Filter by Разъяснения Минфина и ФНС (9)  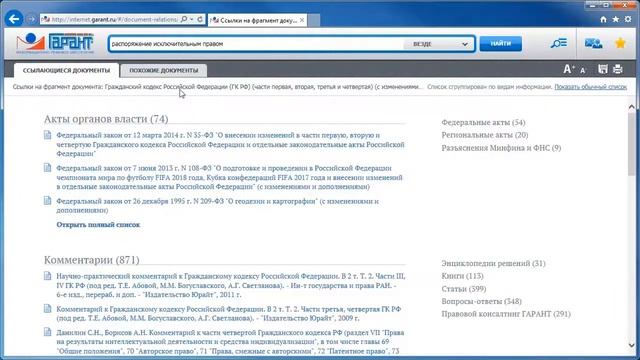point(501,148)
